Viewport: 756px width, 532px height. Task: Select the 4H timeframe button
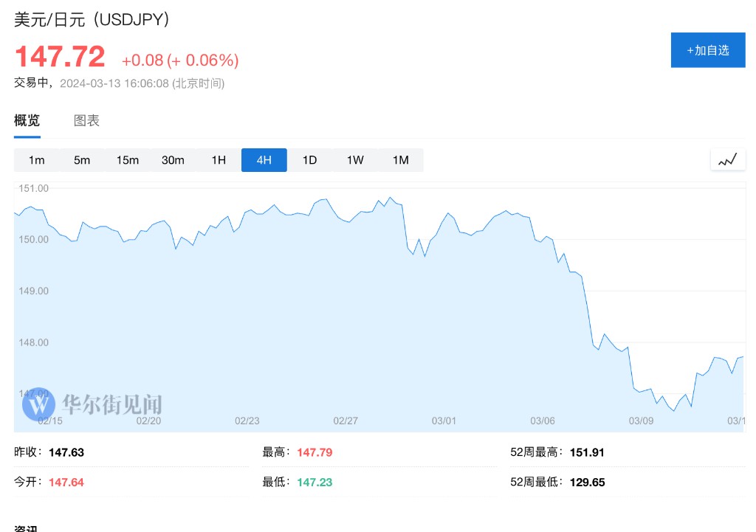click(x=264, y=160)
